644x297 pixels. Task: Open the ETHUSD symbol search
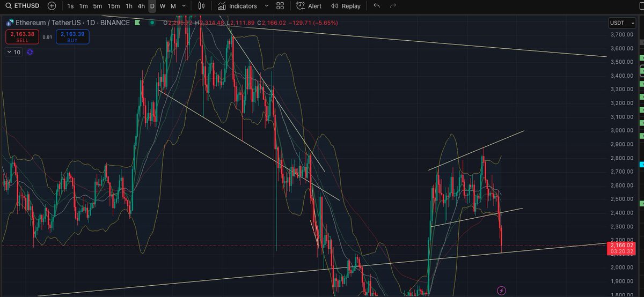(x=22, y=6)
